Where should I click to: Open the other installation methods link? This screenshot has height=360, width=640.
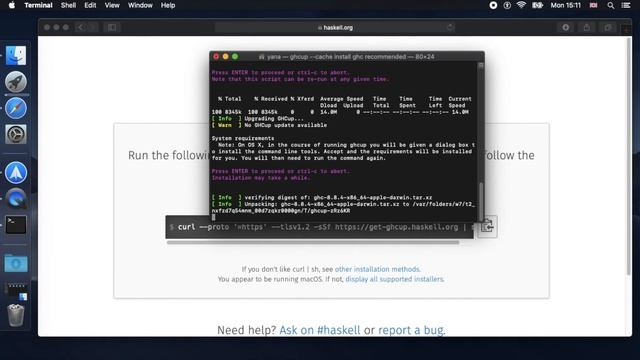point(377,269)
